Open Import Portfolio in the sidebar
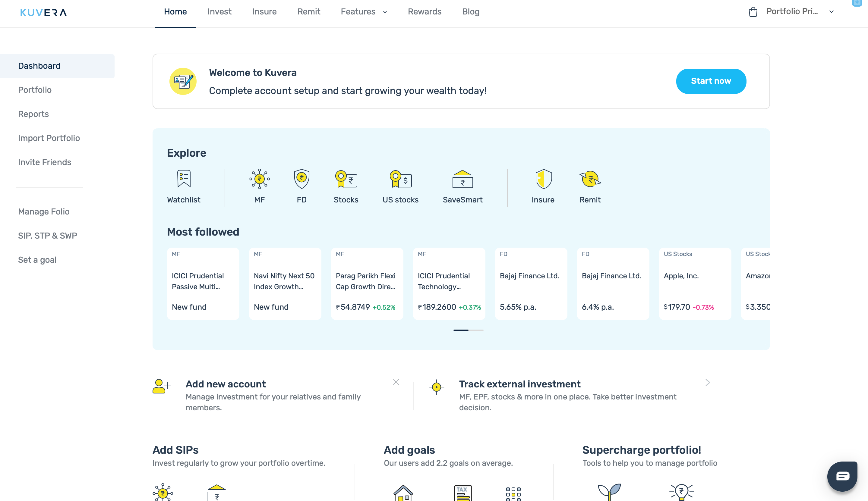 coord(49,138)
